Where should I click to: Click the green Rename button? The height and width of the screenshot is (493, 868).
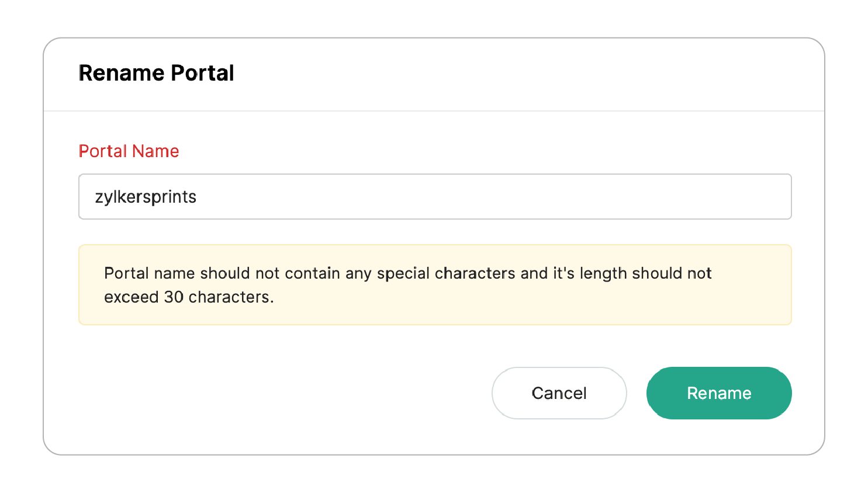pos(718,393)
